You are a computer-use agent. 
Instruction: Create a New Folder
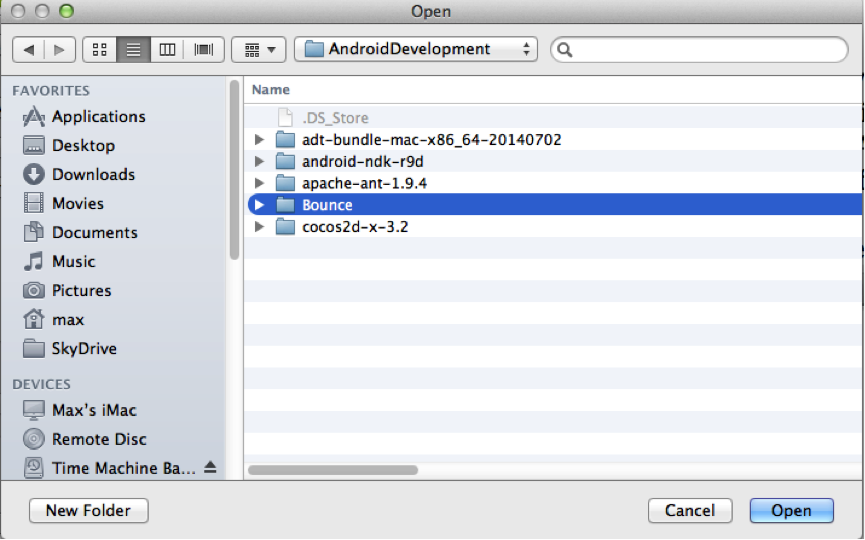point(89,511)
